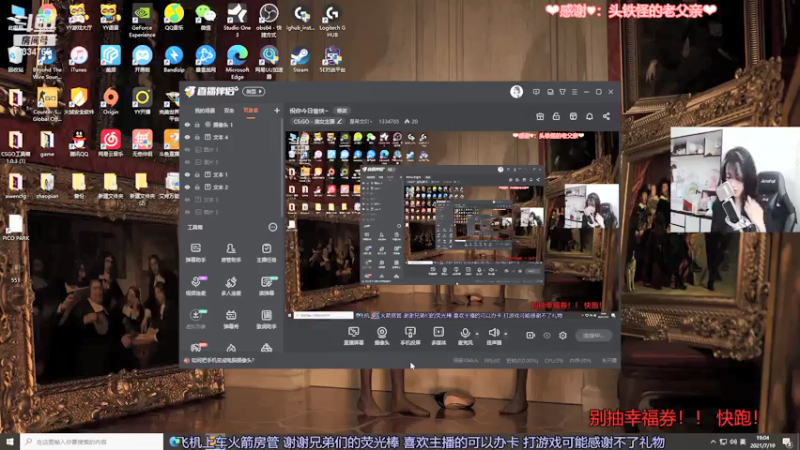The image size is (800, 450).
Task: Show the hidden 文本 3 layer
Action: point(187,199)
